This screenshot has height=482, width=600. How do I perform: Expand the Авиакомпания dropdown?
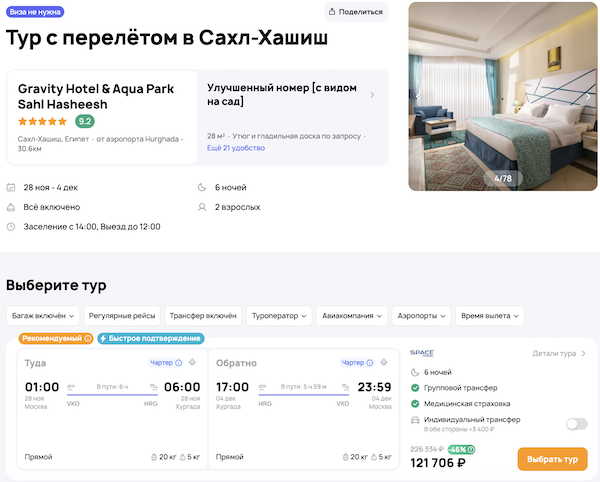click(352, 315)
